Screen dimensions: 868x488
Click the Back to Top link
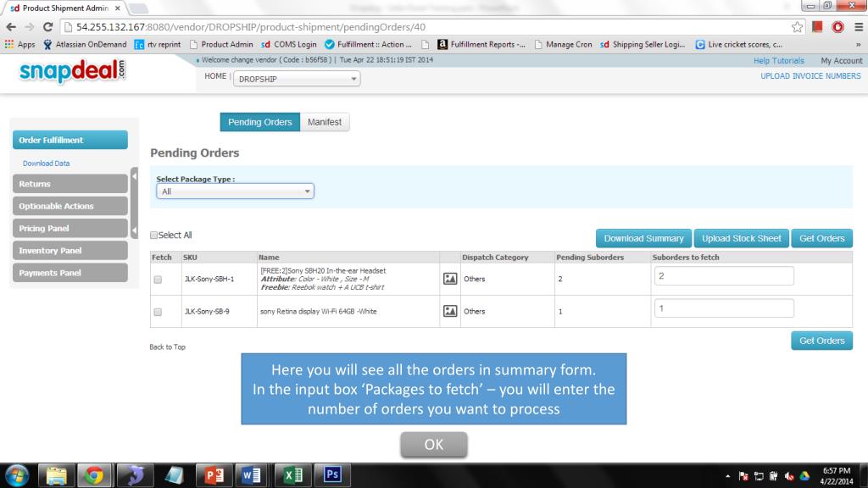tap(167, 347)
